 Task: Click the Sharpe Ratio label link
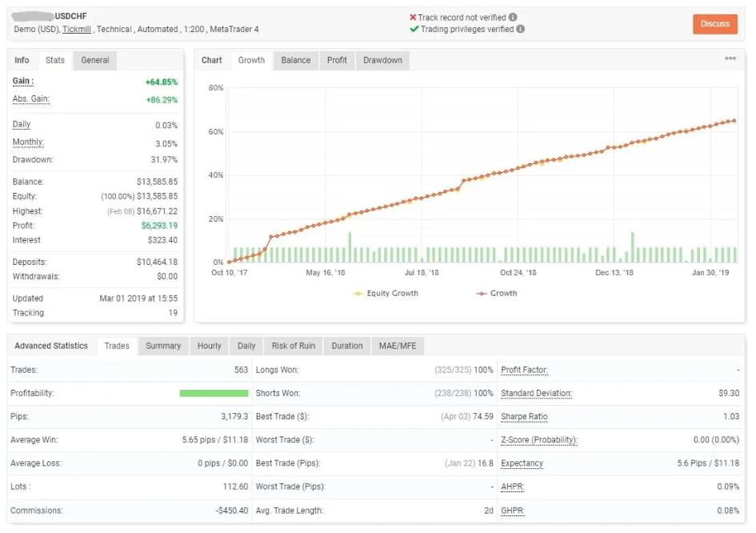524,417
